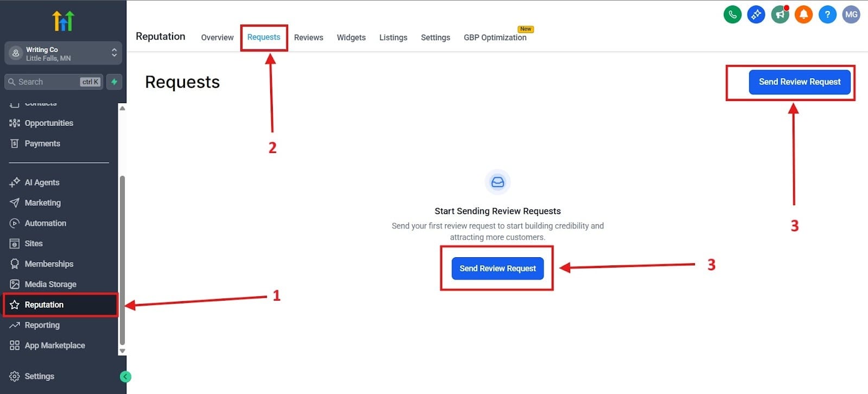
Task: Click the ctrl K shortcut badge
Action: click(90, 82)
